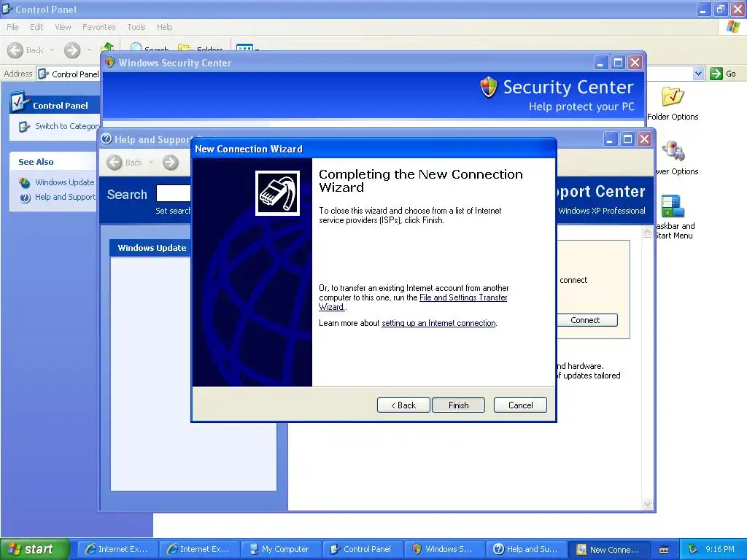
Task: Open setting up an Internet connection link
Action: [x=438, y=323]
